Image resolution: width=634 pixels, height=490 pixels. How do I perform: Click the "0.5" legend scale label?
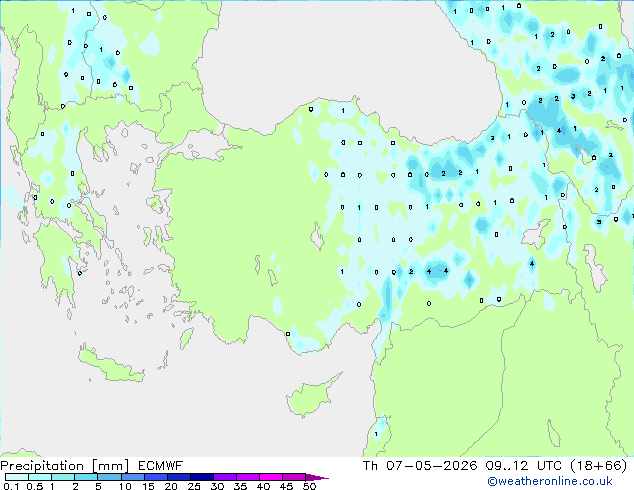click(x=35, y=486)
